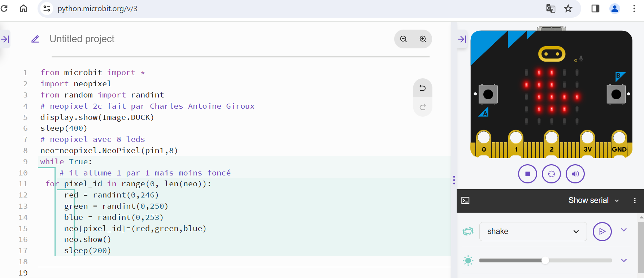This screenshot has width=644, height=278.
Task: Click line number 19 in gutter
Action: [x=23, y=273]
